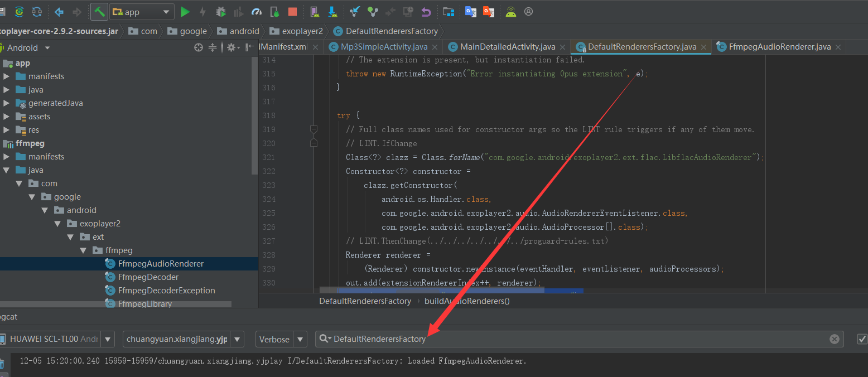
Task: Open SDK Manager download icon
Action: 332,12
